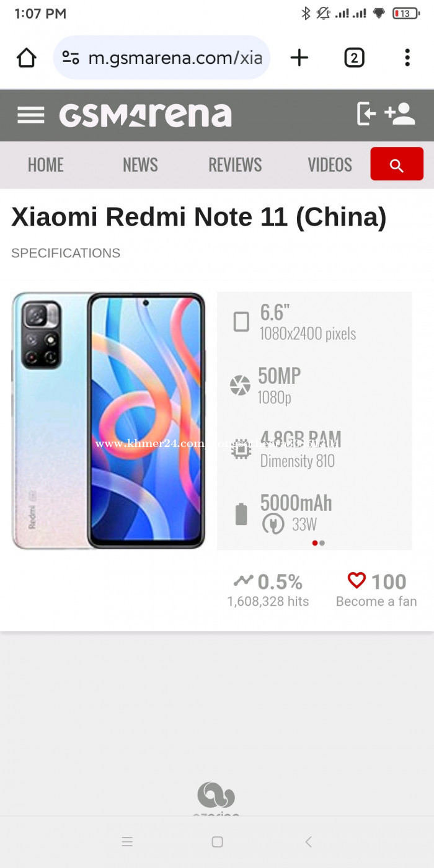The width and height of the screenshot is (434, 868).
Task: Tap the Android back navigation arrow
Action: coord(308,842)
